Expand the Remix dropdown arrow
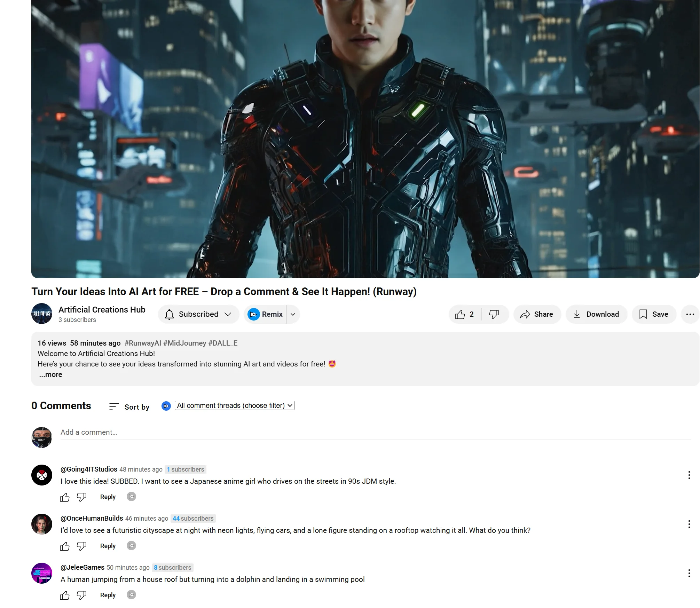Image resolution: width=700 pixels, height=608 pixels. [x=294, y=314]
